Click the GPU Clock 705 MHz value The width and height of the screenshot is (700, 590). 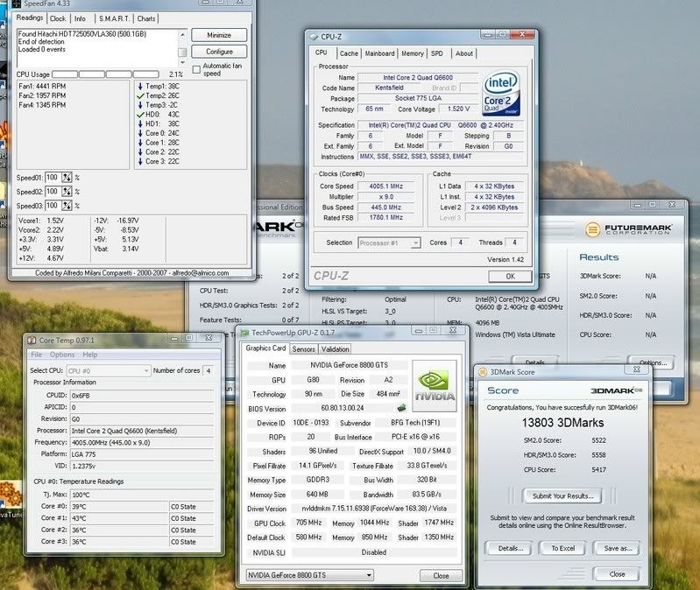point(308,523)
